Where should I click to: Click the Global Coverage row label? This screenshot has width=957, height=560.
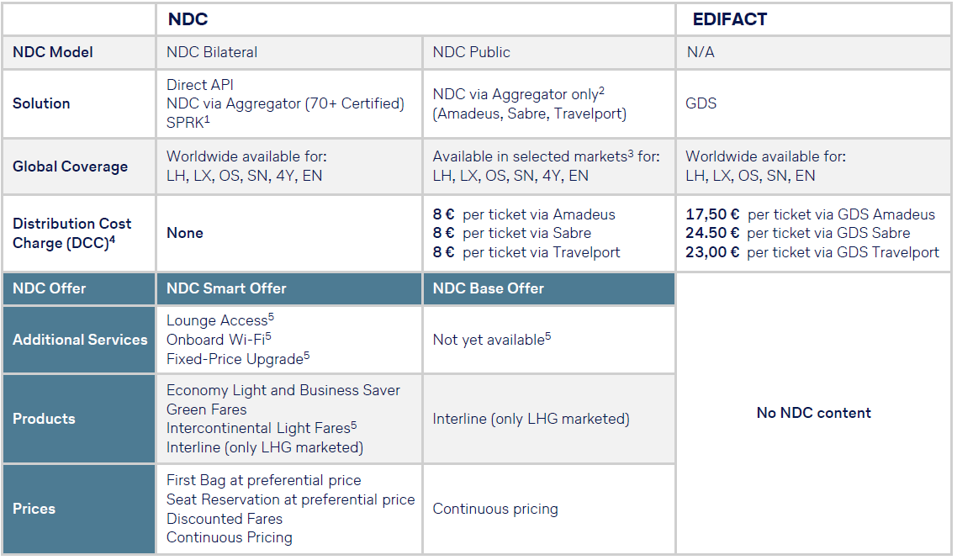tap(70, 166)
